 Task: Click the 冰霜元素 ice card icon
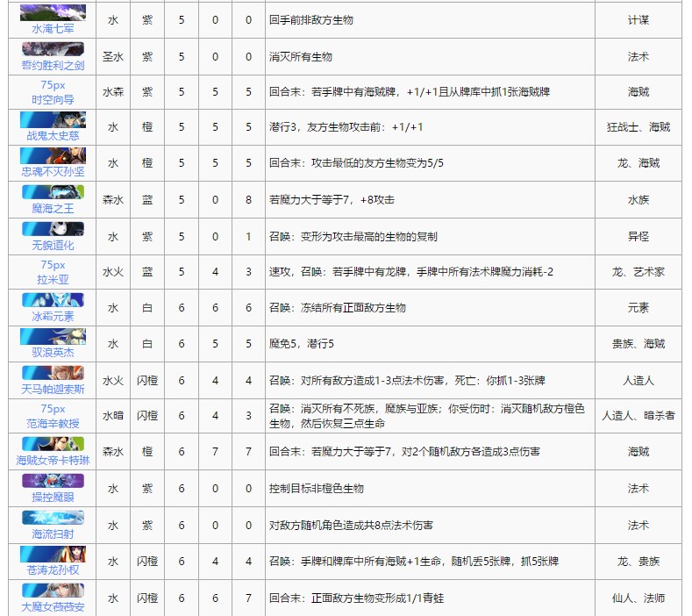pos(53,300)
